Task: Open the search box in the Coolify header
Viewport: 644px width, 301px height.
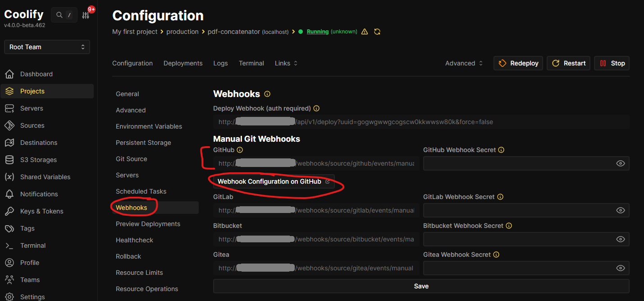Action: (64, 15)
